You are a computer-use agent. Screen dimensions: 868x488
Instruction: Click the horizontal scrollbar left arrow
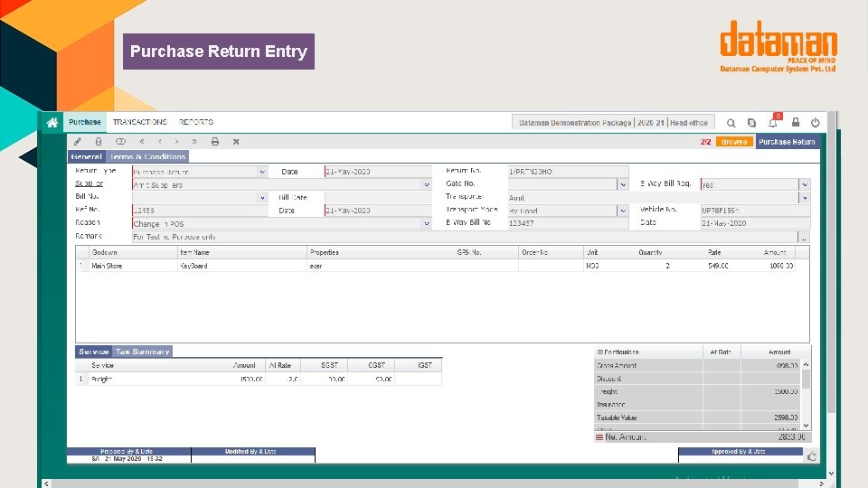click(46, 483)
